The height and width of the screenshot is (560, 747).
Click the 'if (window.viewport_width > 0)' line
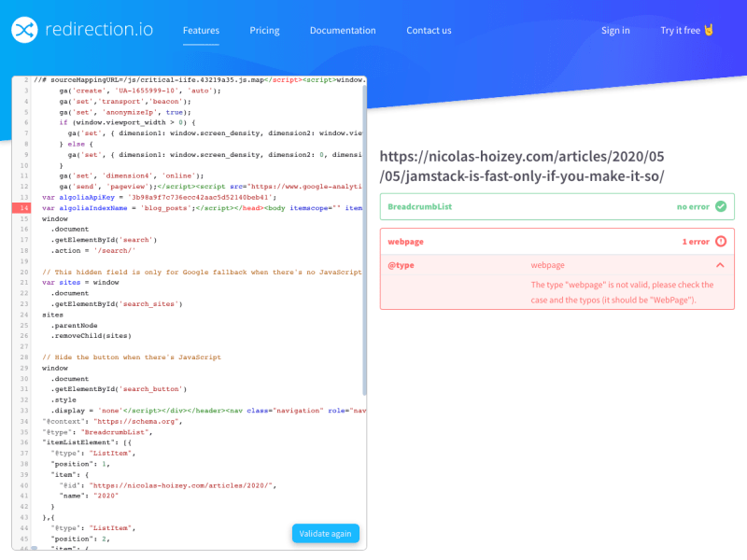pos(127,123)
